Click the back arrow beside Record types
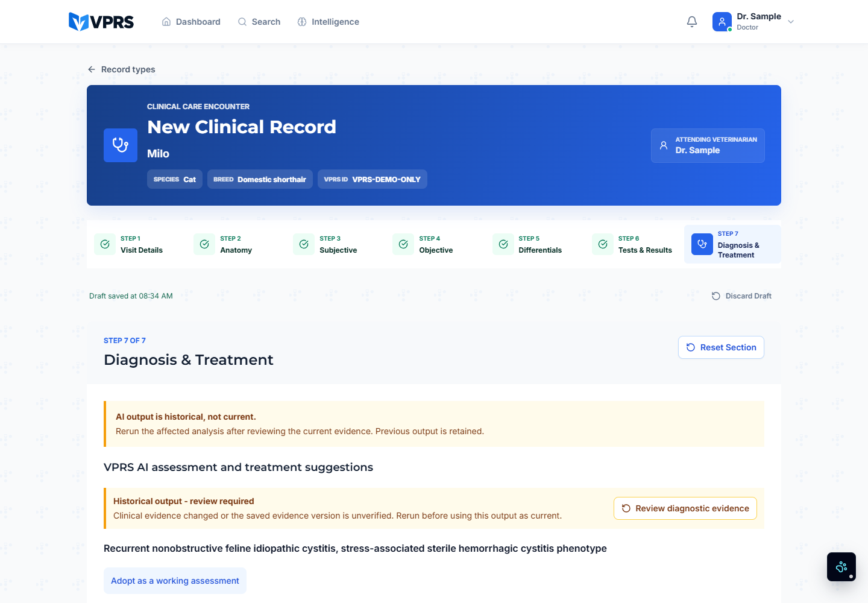The image size is (868, 603). (92, 69)
